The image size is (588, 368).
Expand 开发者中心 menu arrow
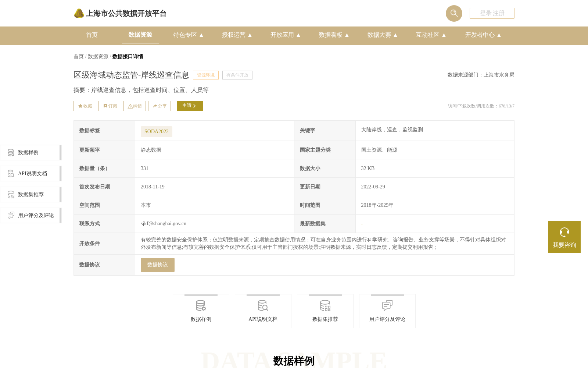click(x=499, y=35)
